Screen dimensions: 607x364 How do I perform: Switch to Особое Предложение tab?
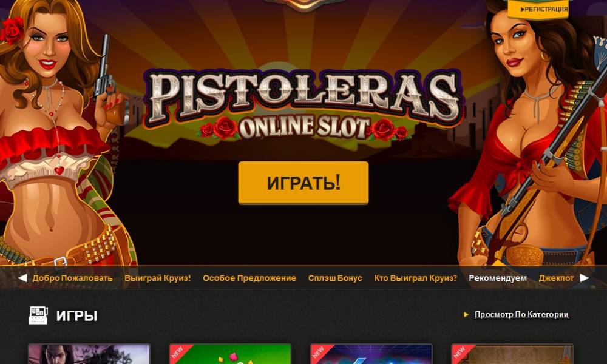[249, 278]
